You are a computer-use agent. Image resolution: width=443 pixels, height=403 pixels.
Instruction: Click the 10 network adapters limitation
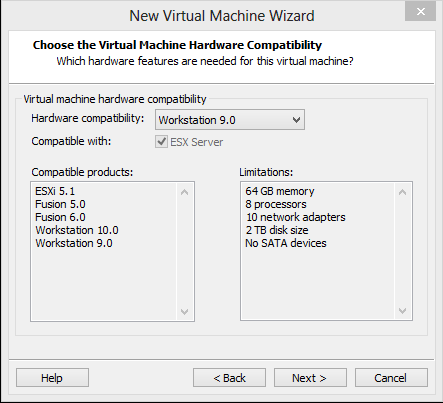(296, 217)
